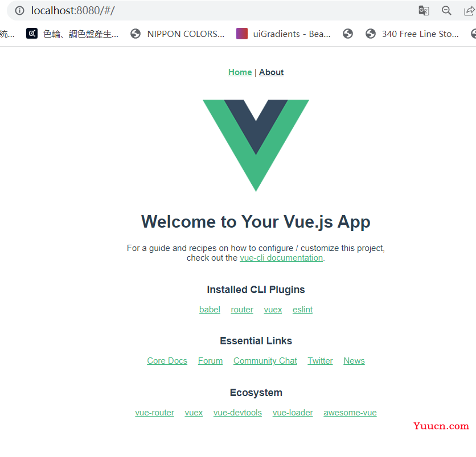This screenshot has width=476, height=457.
Task: Click the Vue logo image
Action: point(256,145)
